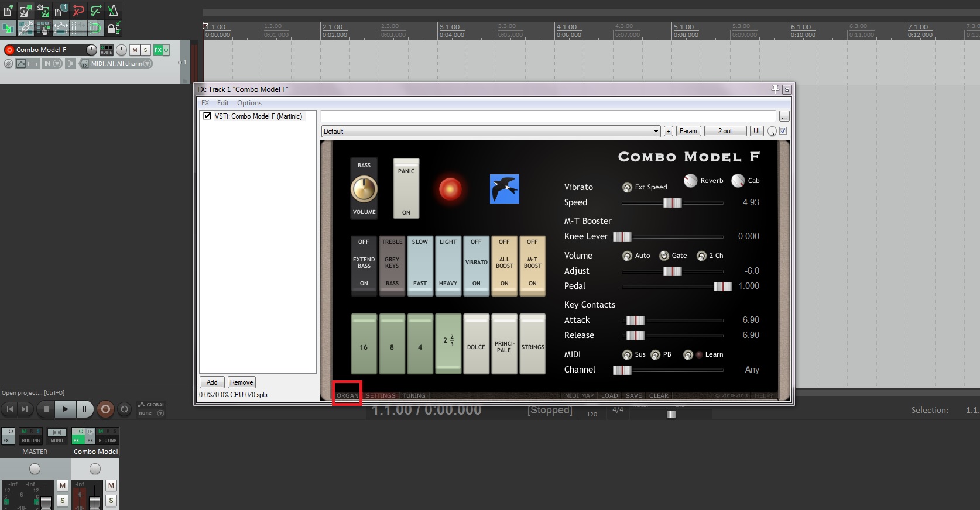
Task: Switch to the SETTINGS tab in the plugin
Action: (x=381, y=395)
